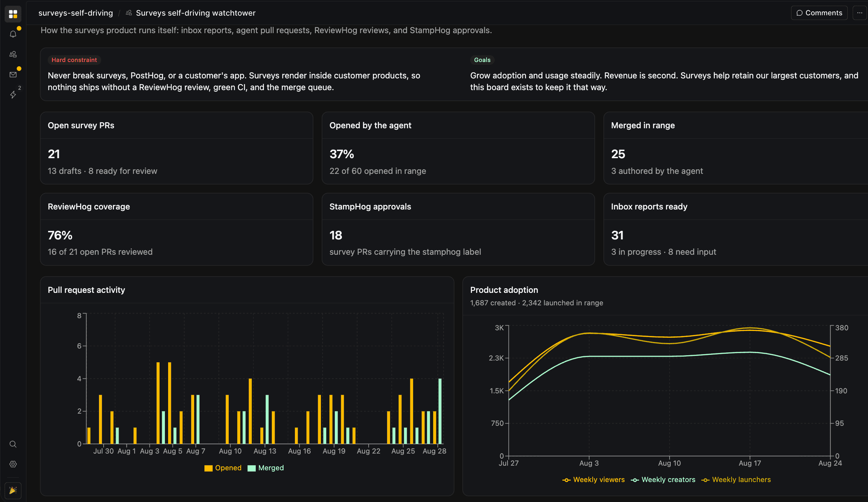Click the Product adoption chart title
The width and height of the screenshot is (868, 502).
(504, 290)
